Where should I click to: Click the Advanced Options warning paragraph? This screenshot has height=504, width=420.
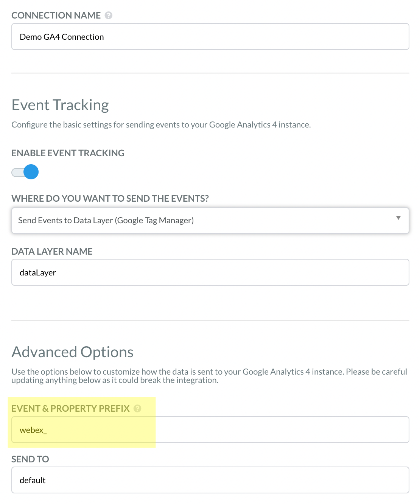pyautogui.click(x=209, y=376)
